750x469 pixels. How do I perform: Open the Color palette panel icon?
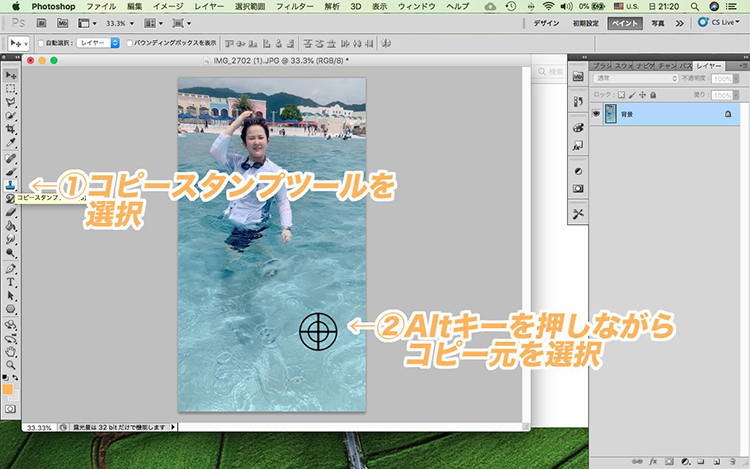click(578, 128)
